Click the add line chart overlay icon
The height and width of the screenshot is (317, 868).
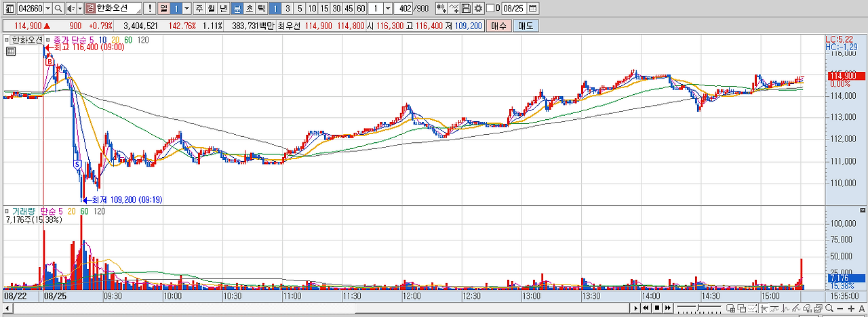(454, 8)
